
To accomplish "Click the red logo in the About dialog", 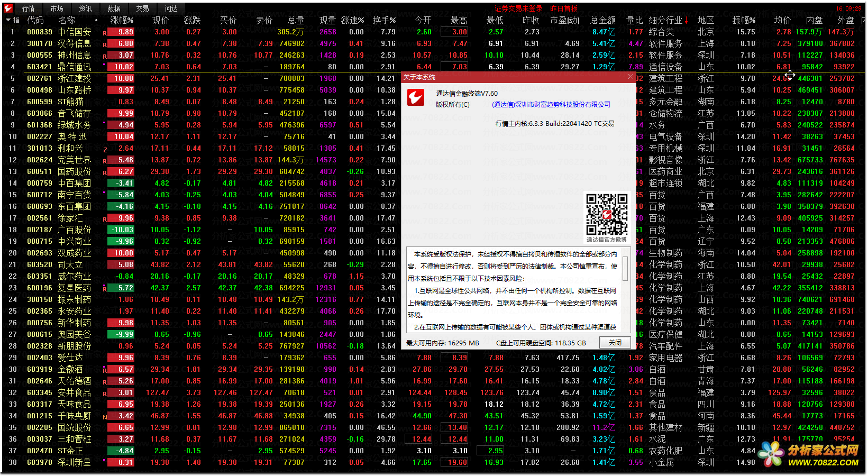I will (x=416, y=97).
